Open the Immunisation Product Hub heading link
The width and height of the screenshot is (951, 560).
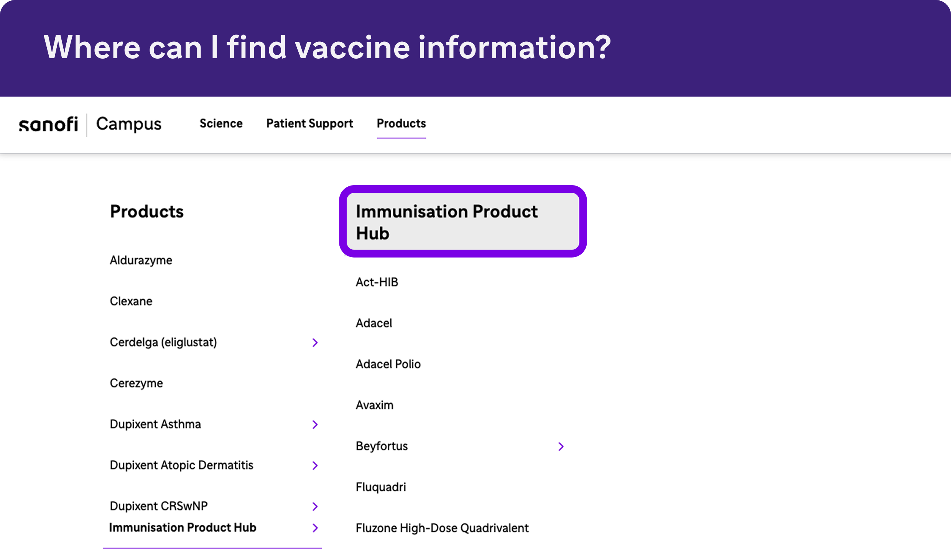click(447, 222)
